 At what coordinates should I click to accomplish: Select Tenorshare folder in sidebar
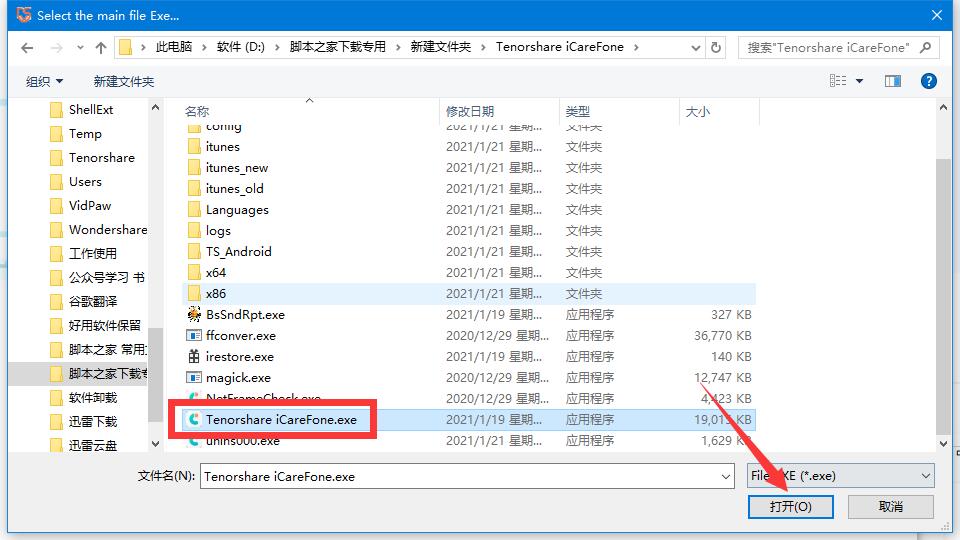(x=101, y=157)
